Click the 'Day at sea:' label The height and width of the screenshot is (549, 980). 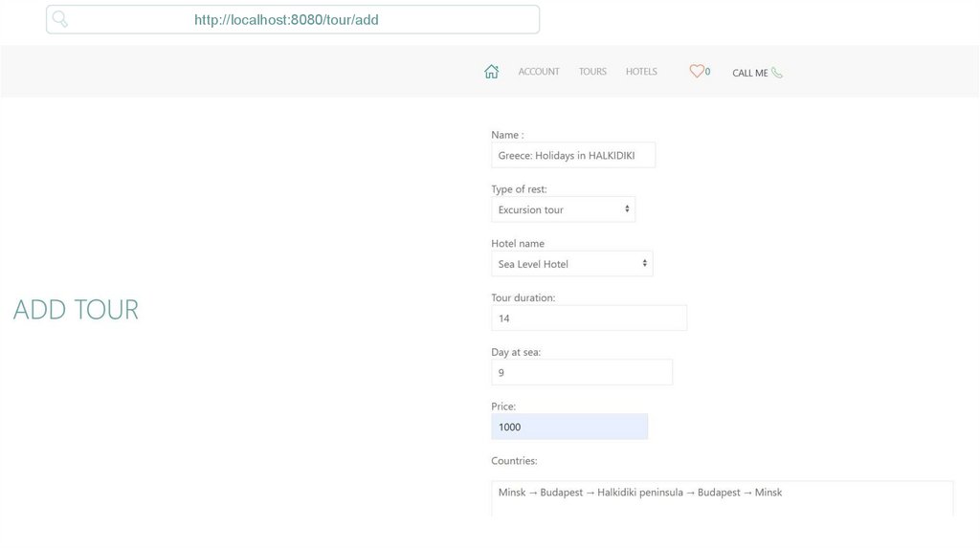(x=516, y=352)
